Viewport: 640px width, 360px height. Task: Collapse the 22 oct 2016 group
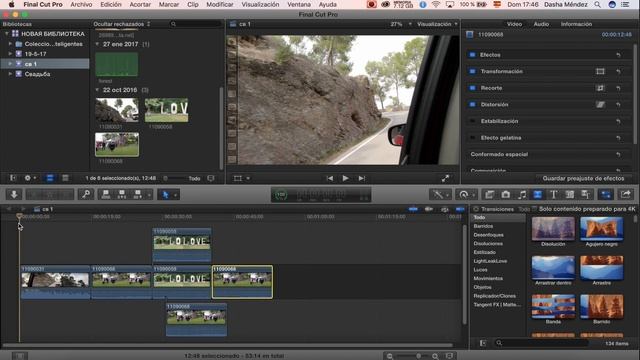point(97,90)
